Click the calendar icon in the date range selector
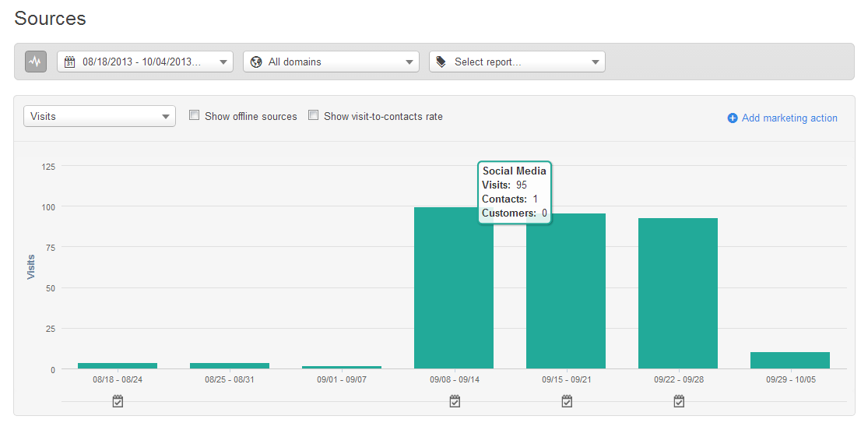The height and width of the screenshot is (423, 868). coord(70,62)
